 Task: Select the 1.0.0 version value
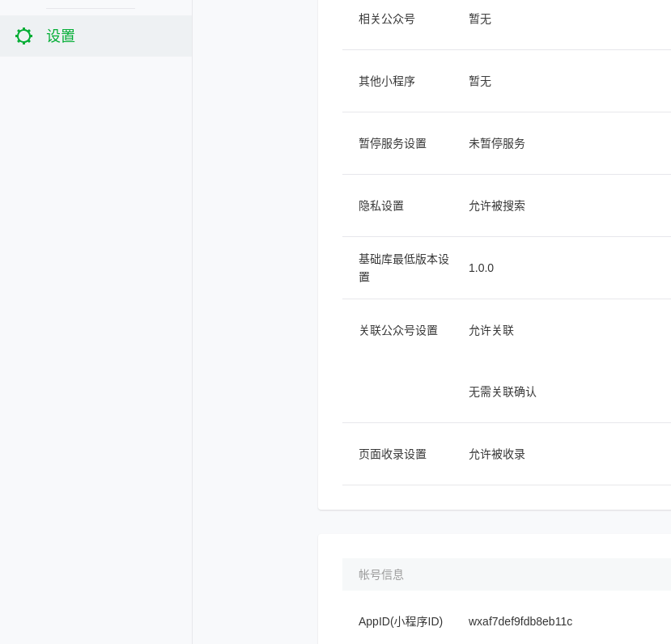(481, 268)
